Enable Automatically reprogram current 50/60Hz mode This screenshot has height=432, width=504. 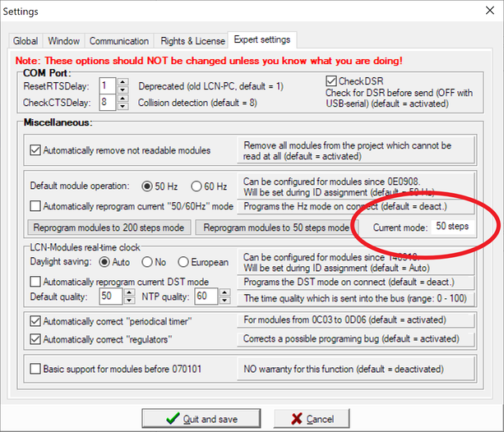coord(35,206)
